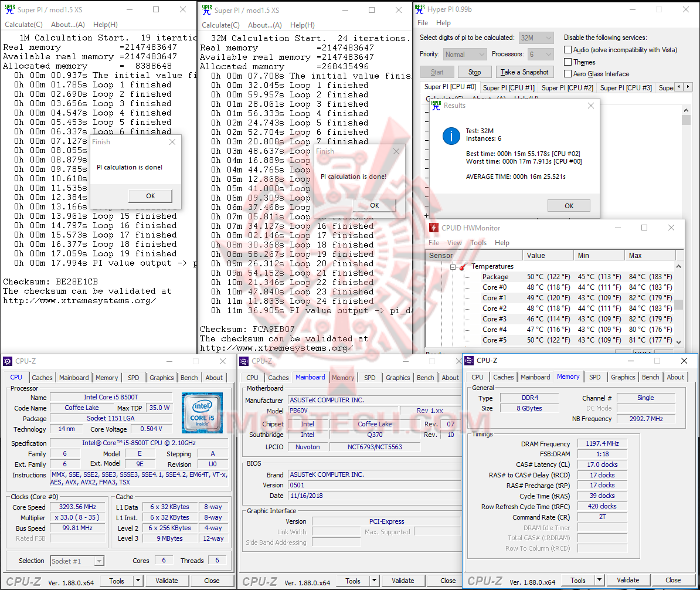This screenshot has width=700, height=590.
Task: Click HWMonitor vertical scrollbar thumb
Action: click(678, 304)
